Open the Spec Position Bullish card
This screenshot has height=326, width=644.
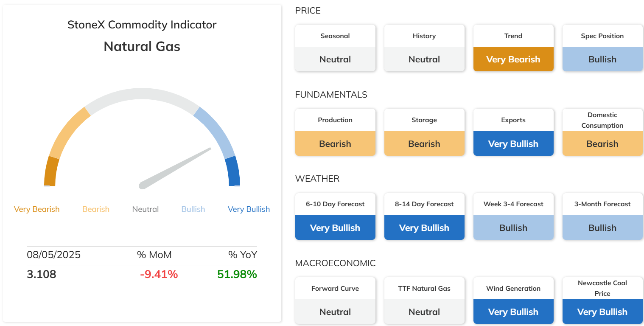(x=602, y=48)
